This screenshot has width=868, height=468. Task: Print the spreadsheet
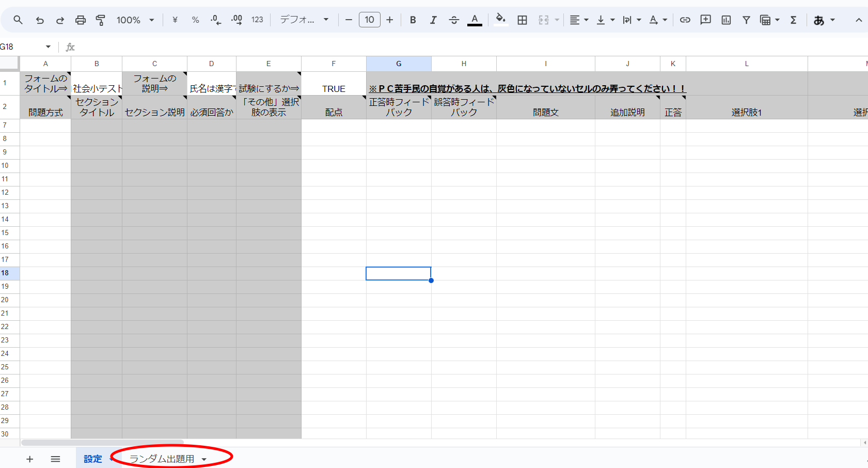click(x=81, y=20)
